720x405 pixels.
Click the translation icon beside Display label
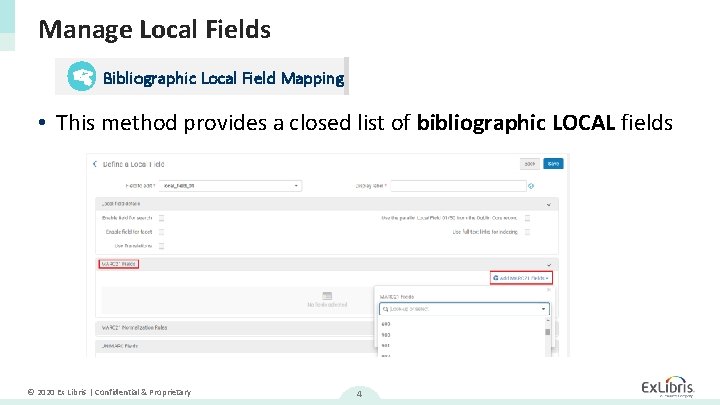pos(531,186)
